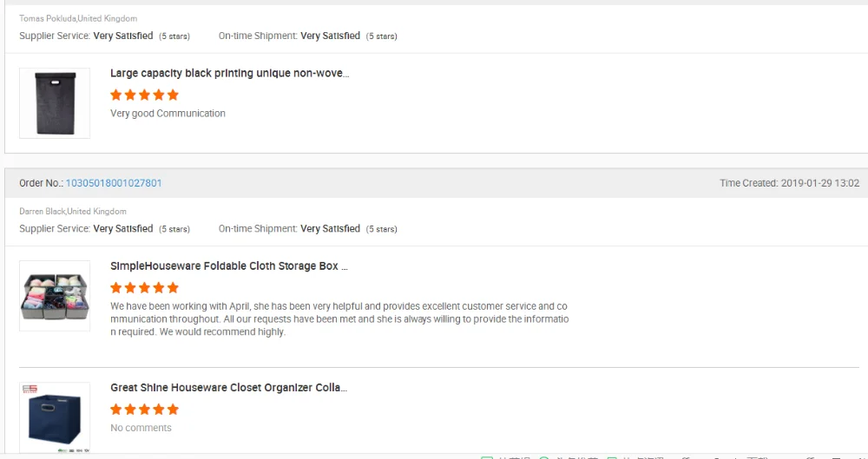
Task: Open order number 10305018001027801 link
Action: tap(114, 183)
